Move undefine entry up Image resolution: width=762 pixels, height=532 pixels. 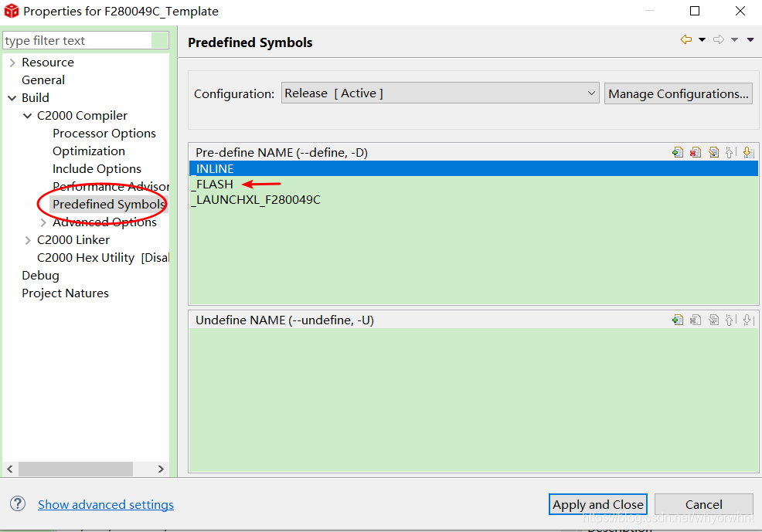pos(731,320)
